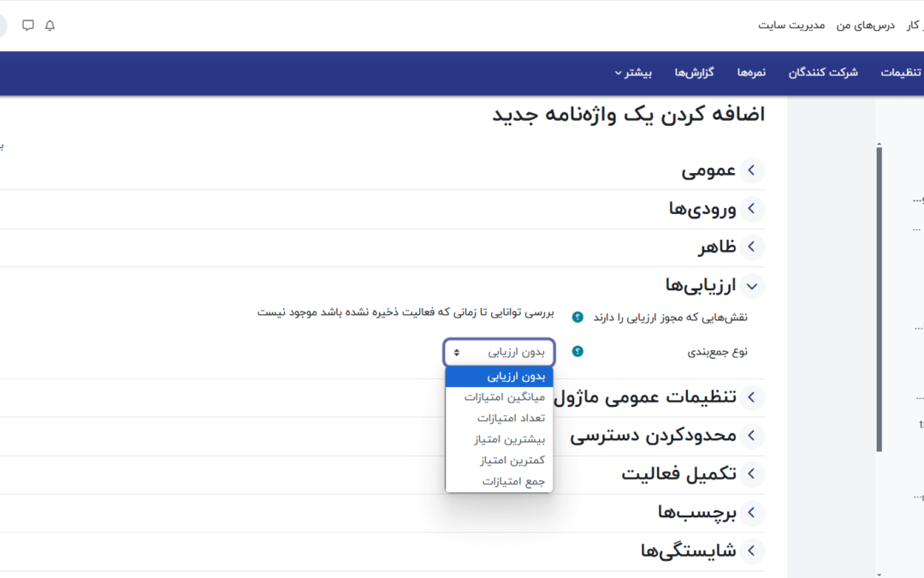Click help icon beside نقش‌هایی که مجوز ارزیابی

pyautogui.click(x=577, y=317)
